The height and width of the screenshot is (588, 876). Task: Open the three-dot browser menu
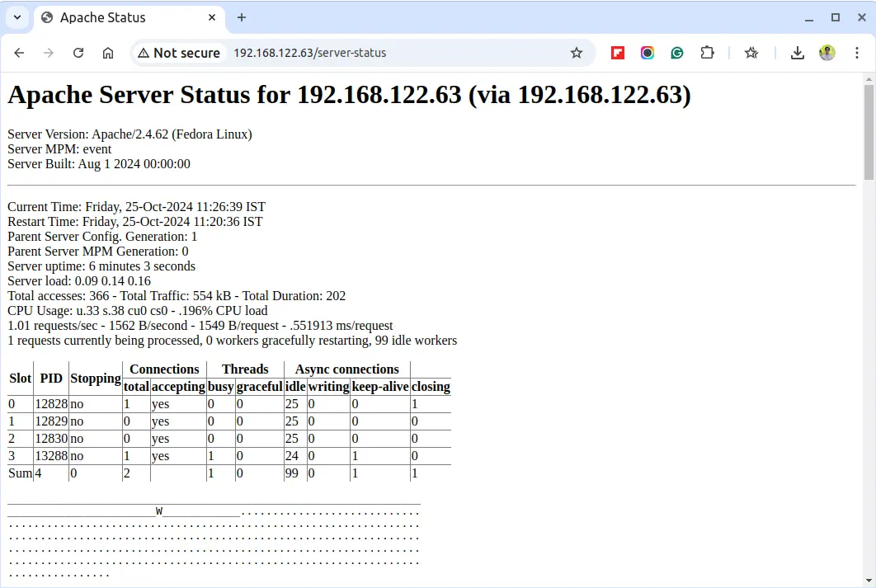[x=859, y=52]
